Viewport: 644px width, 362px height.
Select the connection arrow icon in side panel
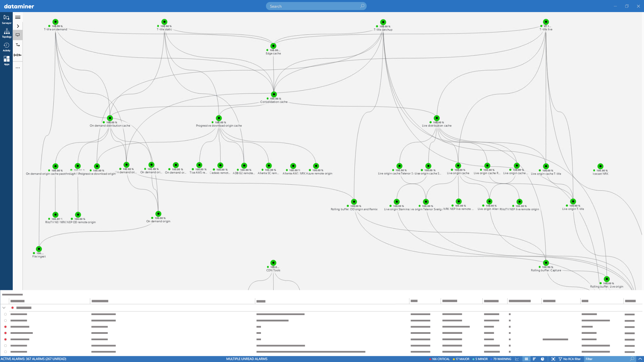point(18,45)
